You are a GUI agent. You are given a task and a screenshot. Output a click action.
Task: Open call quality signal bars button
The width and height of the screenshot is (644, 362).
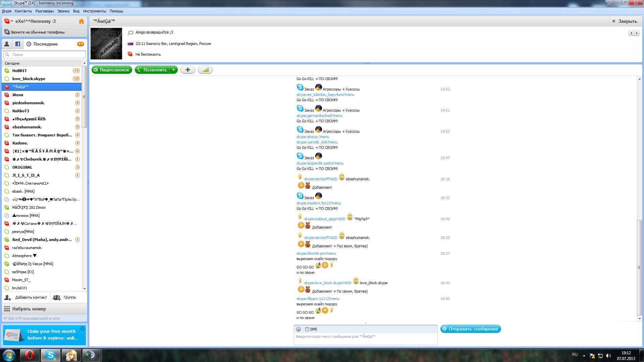(205, 70)
